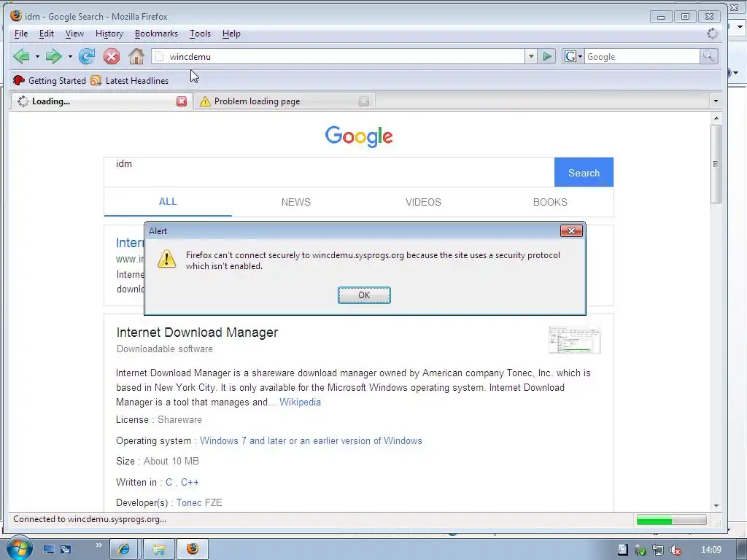Click the green Go arrow beside address bar
Screen dimensions: 747x560
click(547, 57)
